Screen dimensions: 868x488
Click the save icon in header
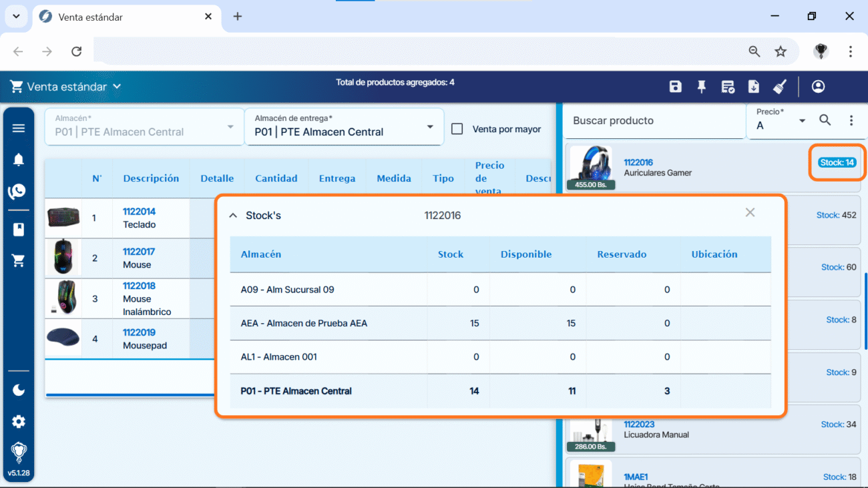coord(675,87)
